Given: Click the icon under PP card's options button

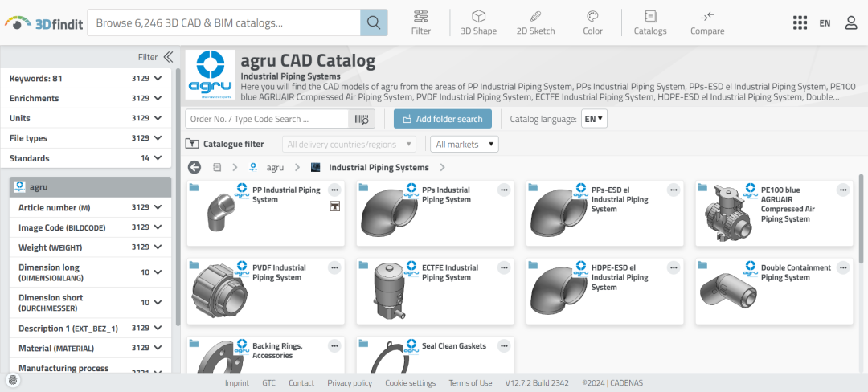Looking at the screenshot, I should pos(334,206).
